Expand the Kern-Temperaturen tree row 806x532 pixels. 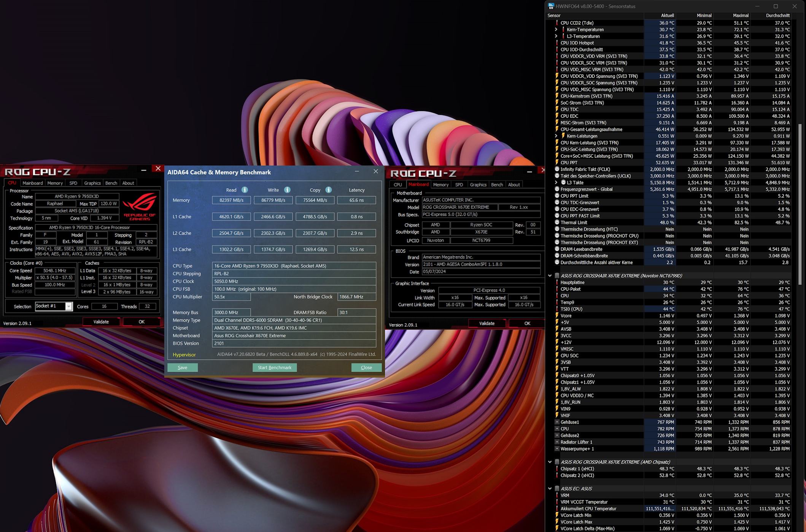[556, 30]
